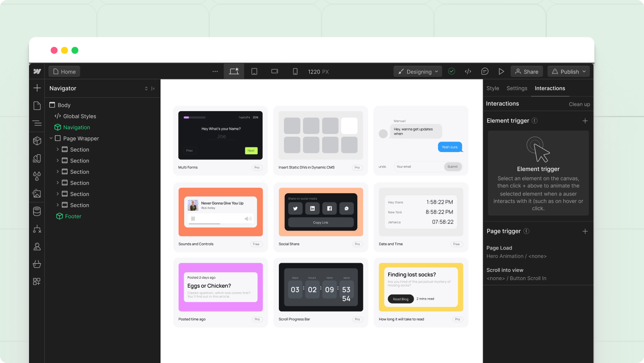Add a new Element trigger with the plus

click(x=585, y=121)
